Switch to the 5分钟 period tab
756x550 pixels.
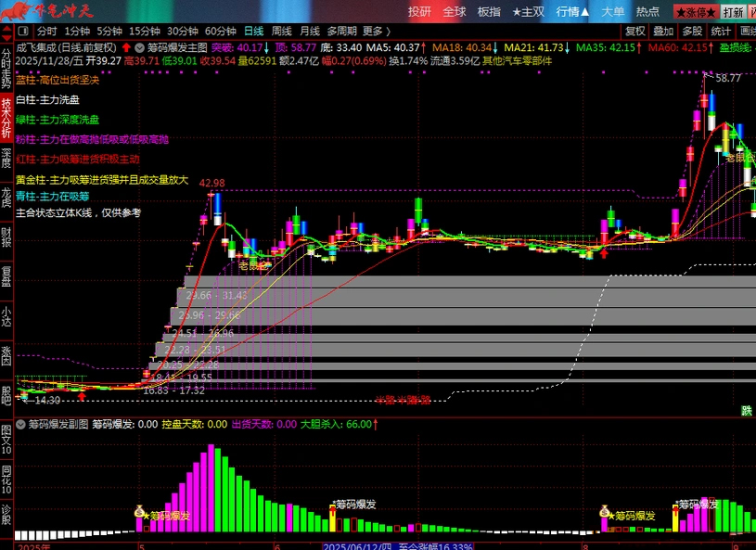pos(109,32)
